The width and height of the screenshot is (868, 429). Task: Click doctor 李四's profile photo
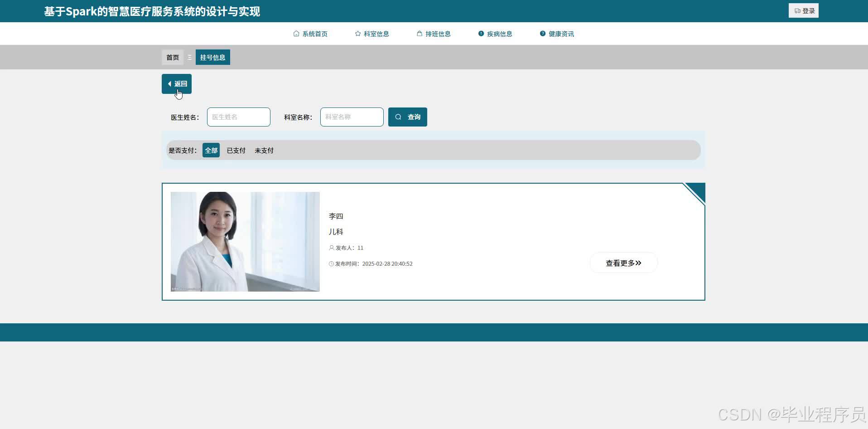click(x=245, y=241)
